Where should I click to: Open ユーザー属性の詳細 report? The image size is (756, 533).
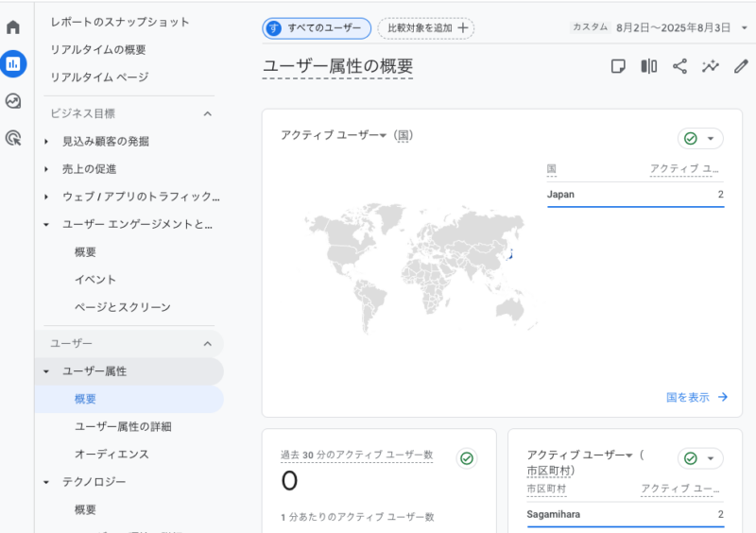point(123,426)
